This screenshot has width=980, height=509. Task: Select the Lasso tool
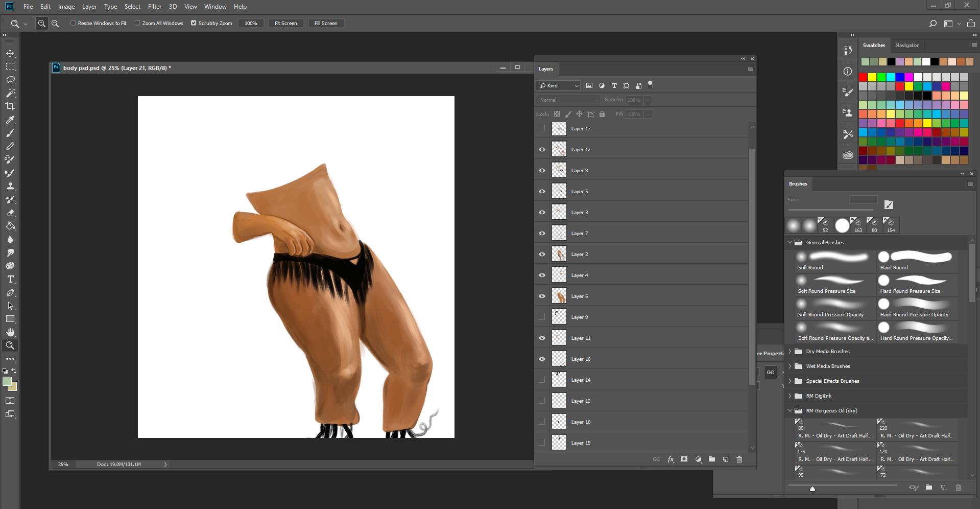pyautogui.click(x=10, y=80)
